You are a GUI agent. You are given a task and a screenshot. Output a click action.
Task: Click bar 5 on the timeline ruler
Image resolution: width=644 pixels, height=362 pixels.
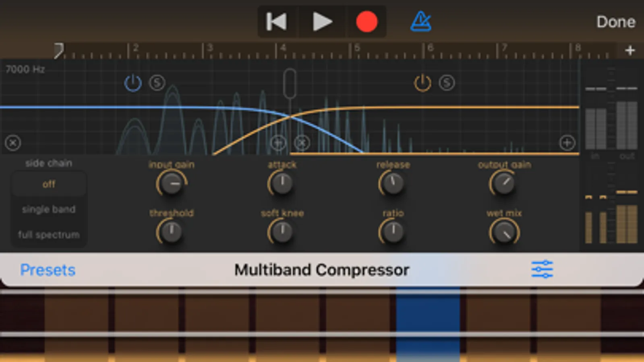(x=356, y=48)
